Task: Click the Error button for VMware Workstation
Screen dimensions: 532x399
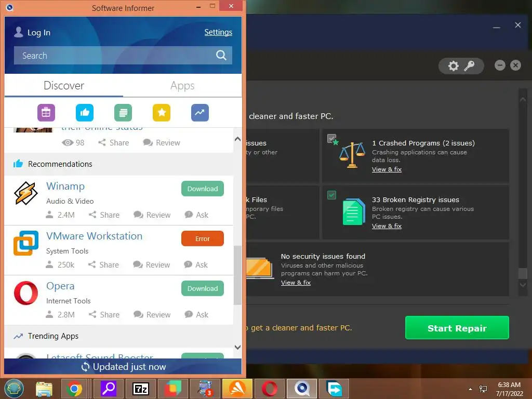Action: [203, 238]
